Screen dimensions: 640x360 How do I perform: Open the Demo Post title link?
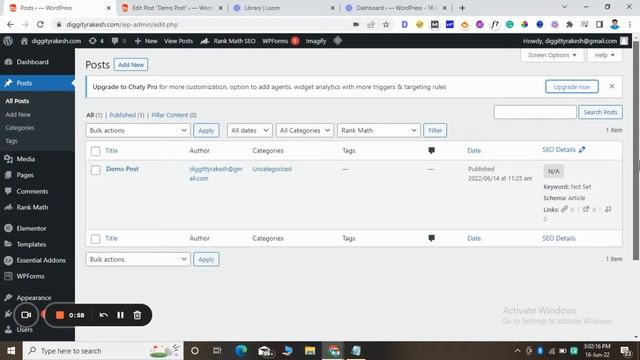[122, 169]
